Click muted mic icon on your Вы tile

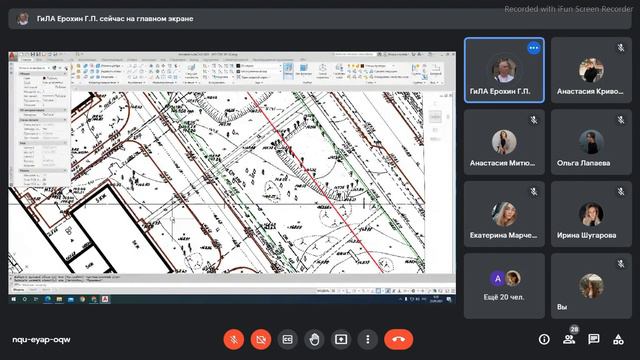(620, 264)
